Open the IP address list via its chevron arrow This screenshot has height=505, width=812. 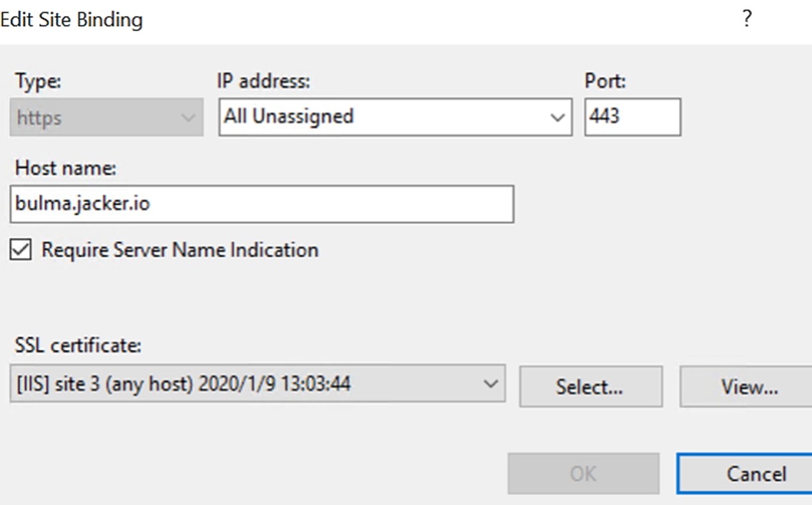click(558, 117)
